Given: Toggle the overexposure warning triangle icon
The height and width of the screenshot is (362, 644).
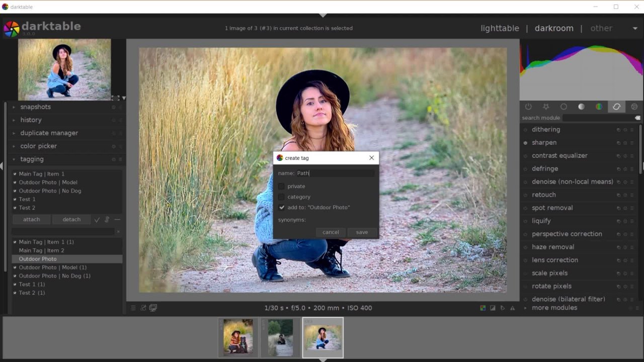Looking at the screenshot, I should click(513, 308).
